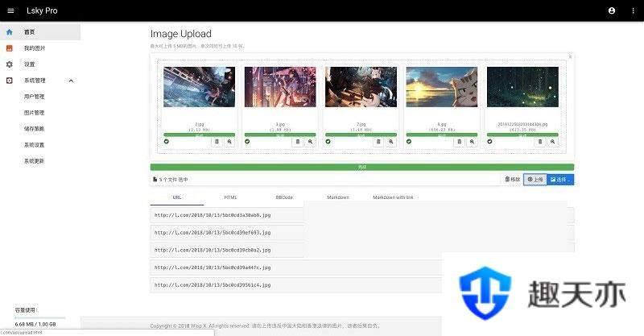
Task: Select the 2.jpg blue anime thumbnail
Action: tap(199, 87)
